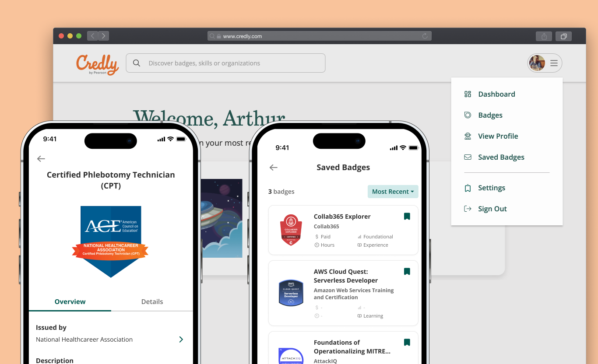This screenshot has height=364, width=598.
Task: Open the browser tab overview button
Action: [x=564, y=36]
